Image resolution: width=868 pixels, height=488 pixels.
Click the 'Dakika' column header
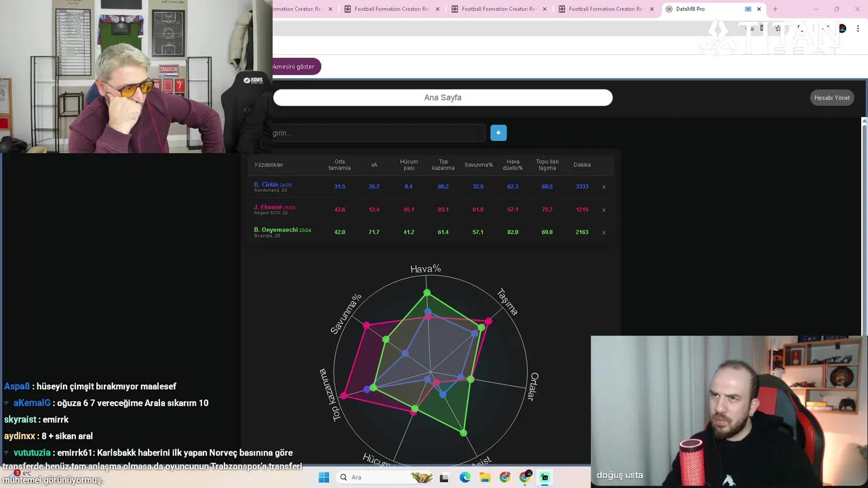pyautogui.click(x=582, y=165)
